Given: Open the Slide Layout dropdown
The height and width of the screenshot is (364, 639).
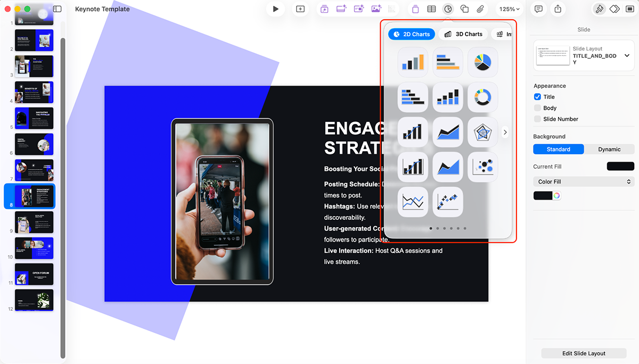Looking at the screenshot, I should coord(627,55).
